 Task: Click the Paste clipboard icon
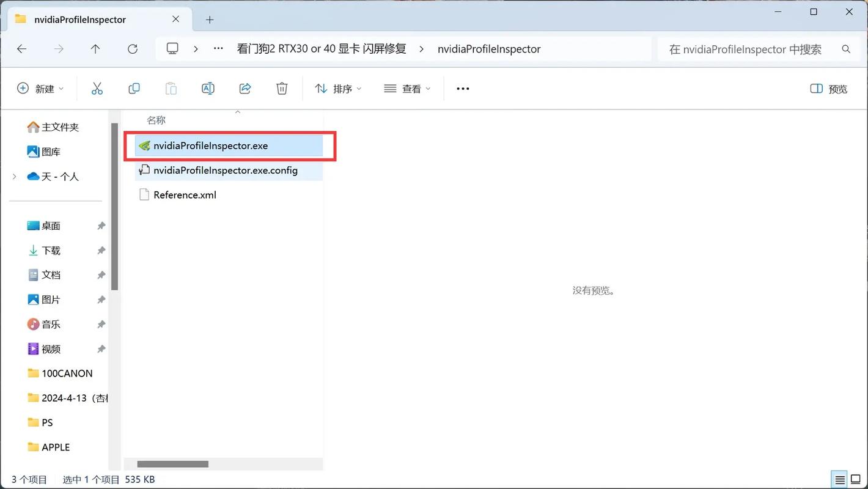pos(171,89)
